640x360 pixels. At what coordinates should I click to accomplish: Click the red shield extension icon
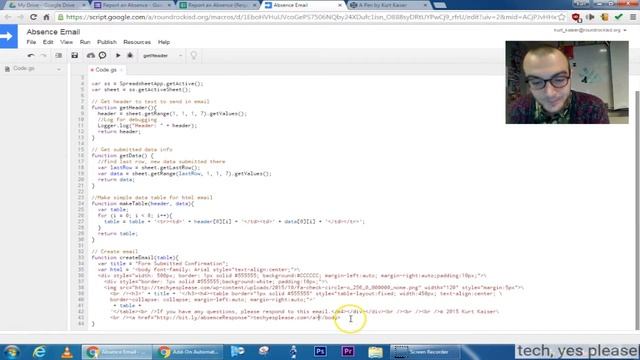click(576, 17)
